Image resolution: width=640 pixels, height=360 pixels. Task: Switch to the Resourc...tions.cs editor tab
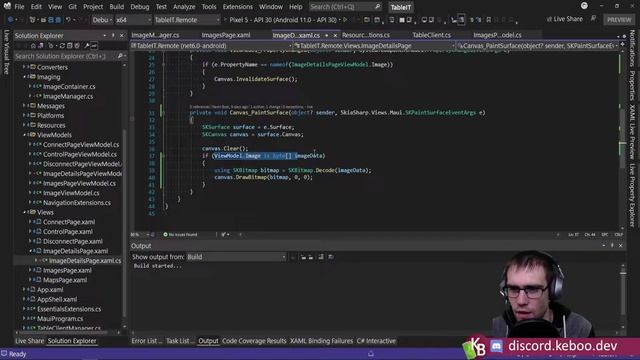tap(366, 35)
